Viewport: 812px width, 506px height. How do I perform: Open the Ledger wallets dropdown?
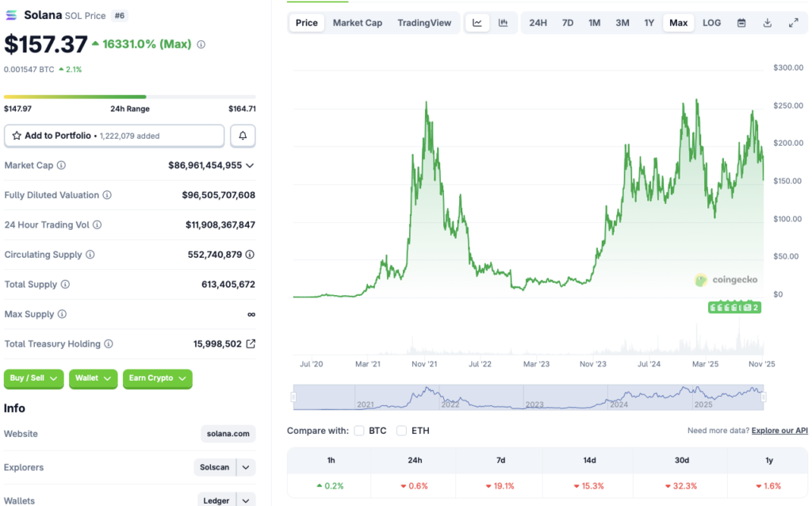226,500
